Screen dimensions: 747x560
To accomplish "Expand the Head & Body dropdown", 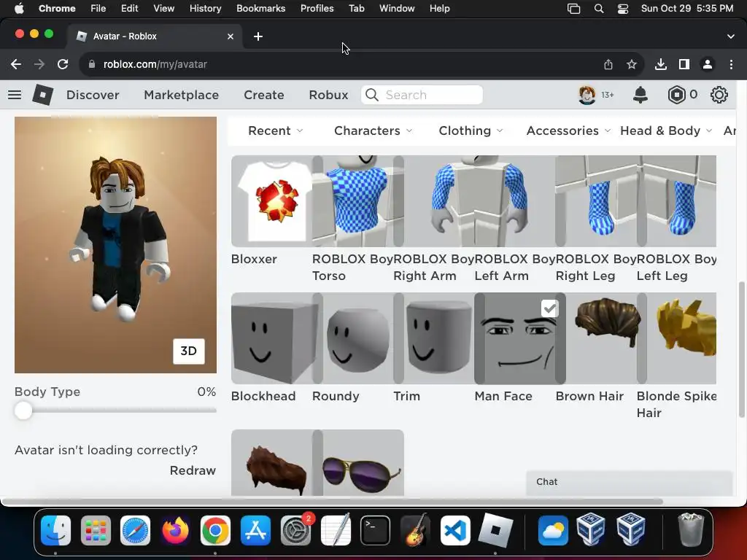I will pyautogui.click(x=666, y=131).
